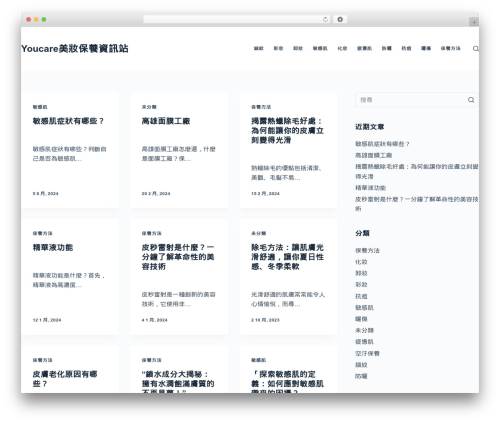Click 敏感肌 tag above 敏感肌症狀有哪些 card title

(40, 107)
